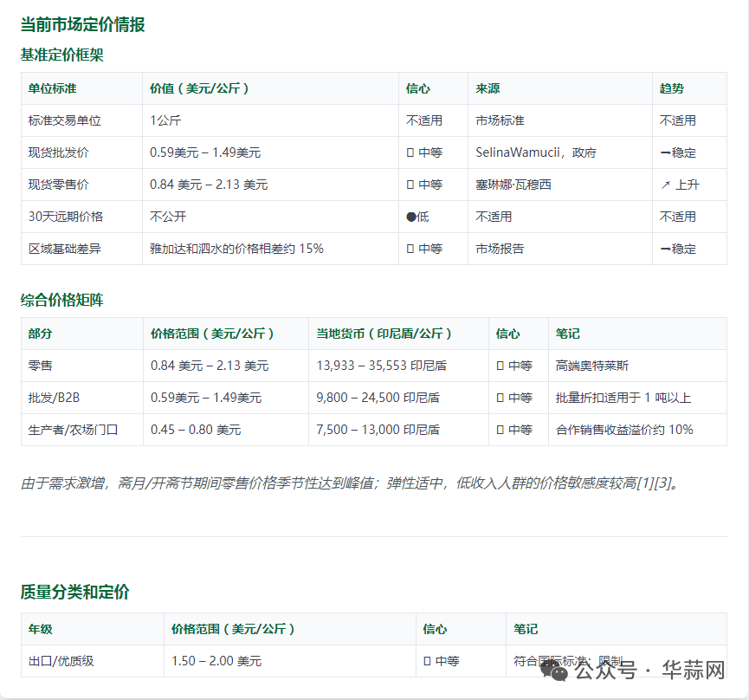Click the heading 当前市场定价情报
This screenshot has height=700, width=749.
pos(82,24)
